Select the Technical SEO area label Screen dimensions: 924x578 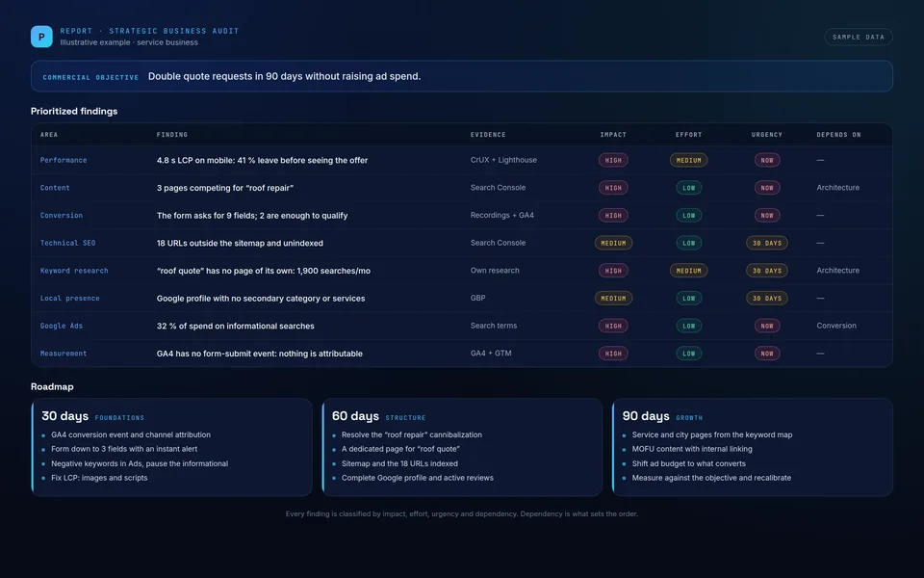coord(67,243)
